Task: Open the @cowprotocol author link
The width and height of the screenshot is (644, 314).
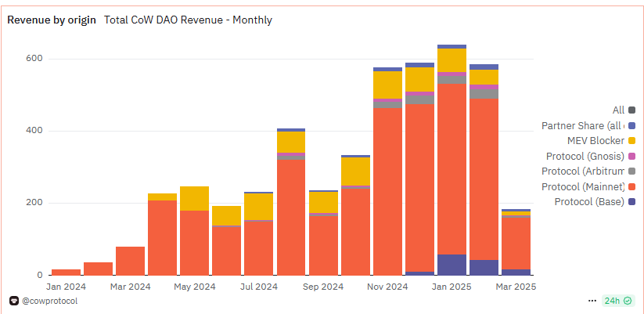Action: [49, 301]
